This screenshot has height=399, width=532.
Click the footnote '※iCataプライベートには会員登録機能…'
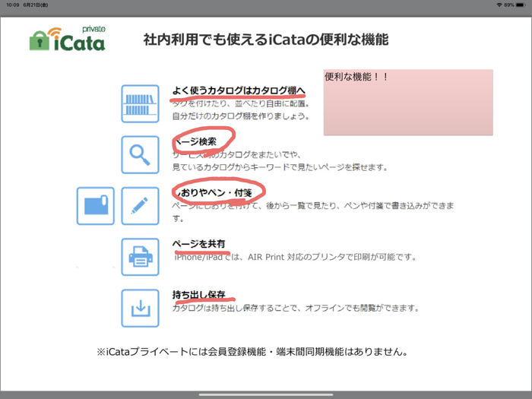pyautogui.click(x=252, y=352)
